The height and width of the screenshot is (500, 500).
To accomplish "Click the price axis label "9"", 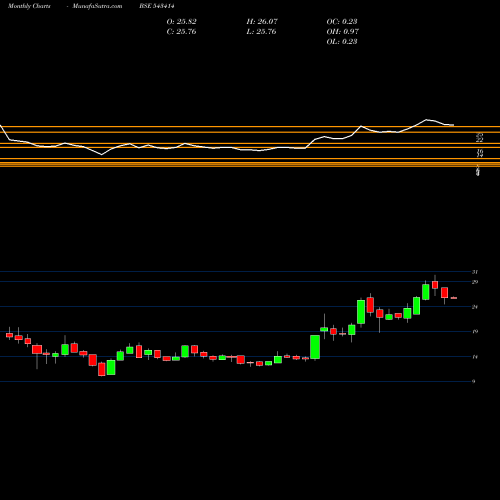I will (474, 381).
